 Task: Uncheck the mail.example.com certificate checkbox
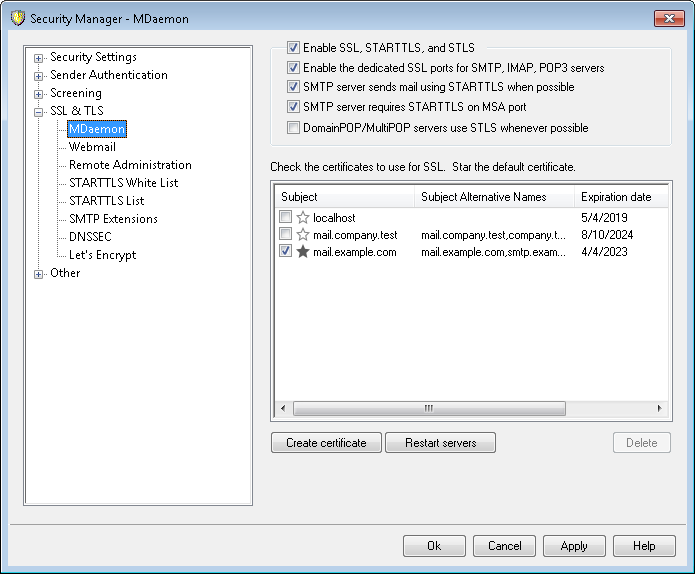tap(285, 251)
